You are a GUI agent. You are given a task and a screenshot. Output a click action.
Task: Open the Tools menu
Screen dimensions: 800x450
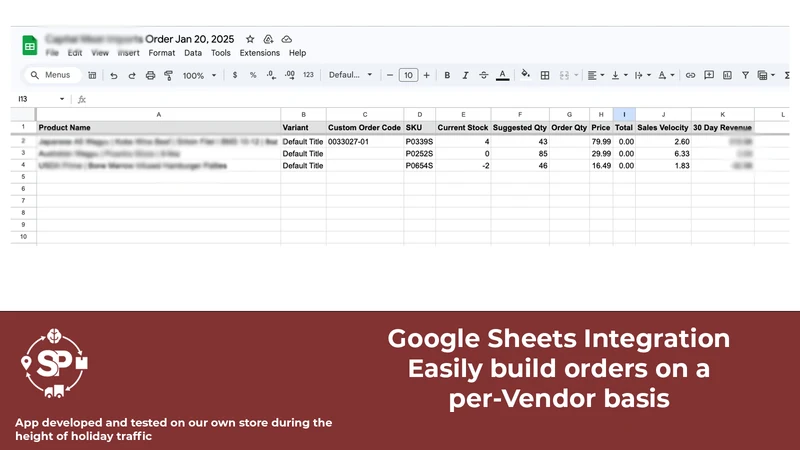pos(221,53)
